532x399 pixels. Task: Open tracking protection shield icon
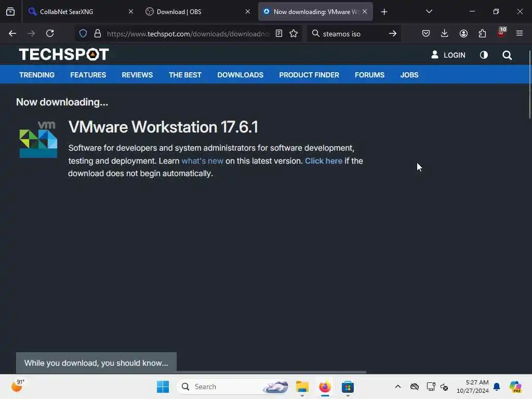[83, 34]
